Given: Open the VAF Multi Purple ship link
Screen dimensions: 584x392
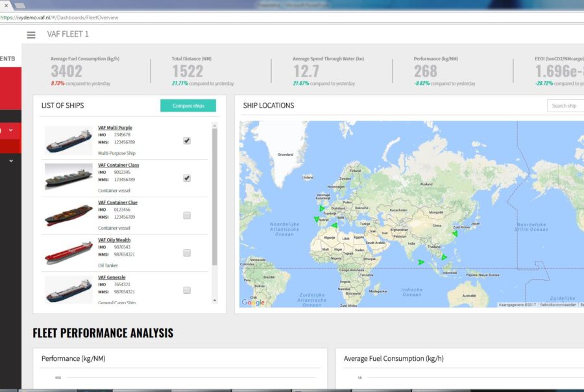Looking at the screenshot, I should (115, 128).
